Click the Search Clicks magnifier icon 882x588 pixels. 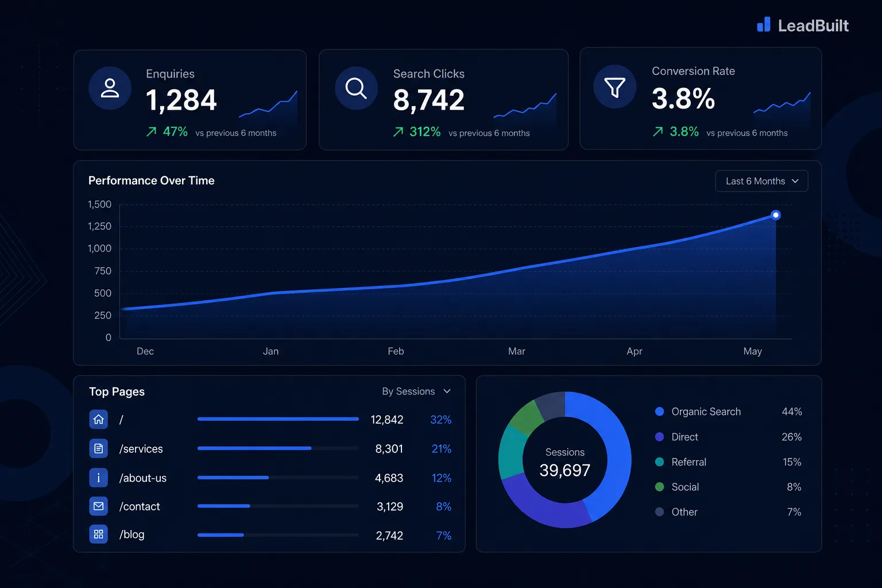pos(356,88)
